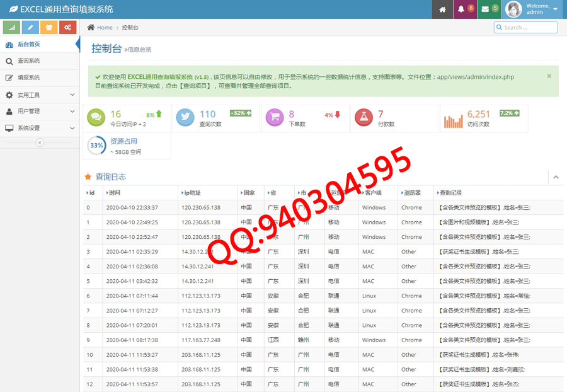Collapse the sidebar with double-arrow toggle
The height and width of the screenshot is (392, 567).
pyautogui.click(x=40, y=143)
